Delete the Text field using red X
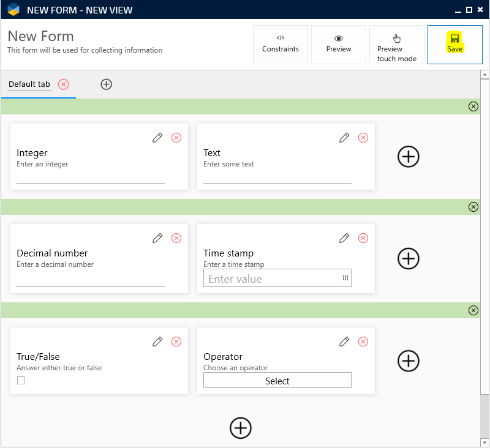Viewport: 490px width, 448px height. point(363,138)
